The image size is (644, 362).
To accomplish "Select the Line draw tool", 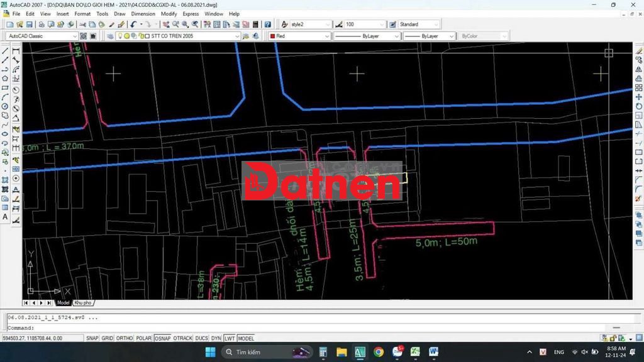I will tap(5, 51).
